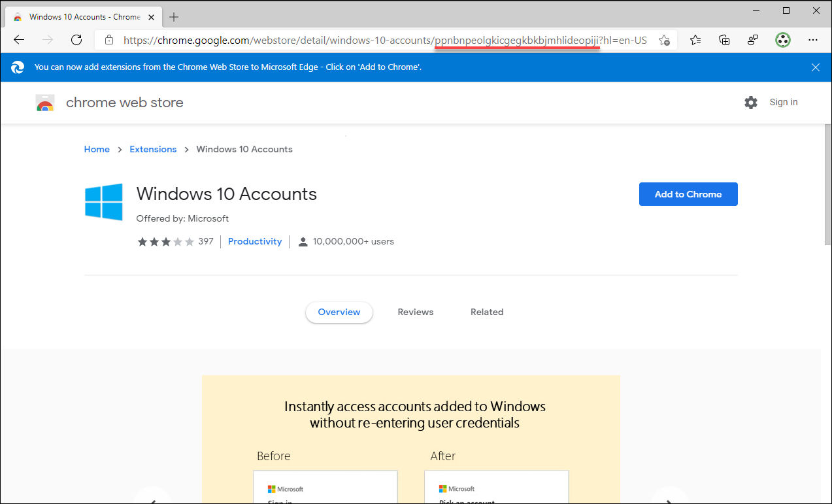This screenshot has height=504, width=832.
Task: Open the Favorites list icon
Action: pos(695,40)
